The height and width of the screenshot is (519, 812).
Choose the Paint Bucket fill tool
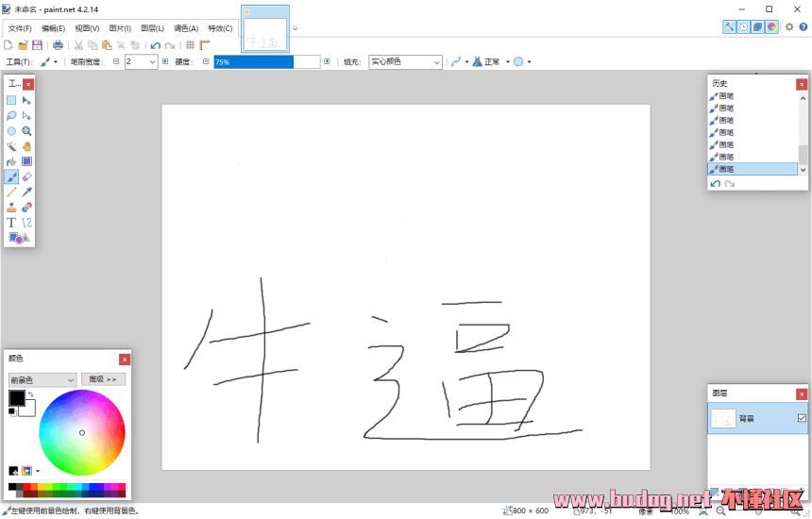(x=11, y=161)
